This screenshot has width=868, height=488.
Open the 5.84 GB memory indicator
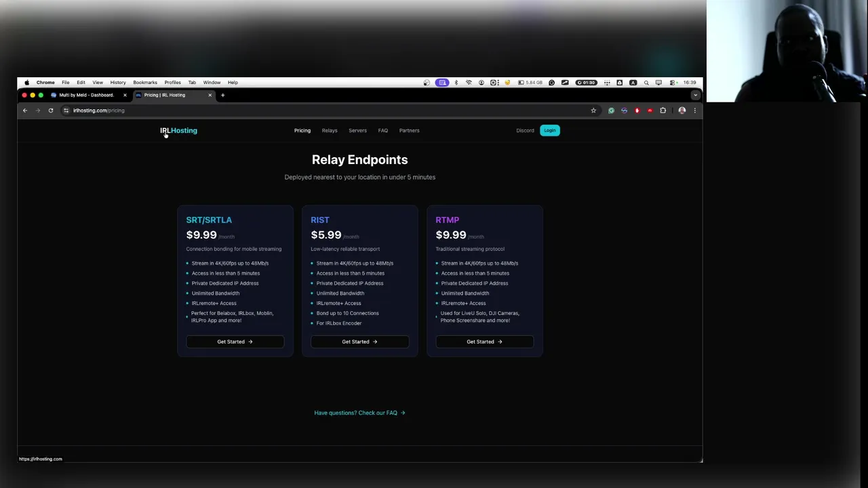tap(530, 83)
